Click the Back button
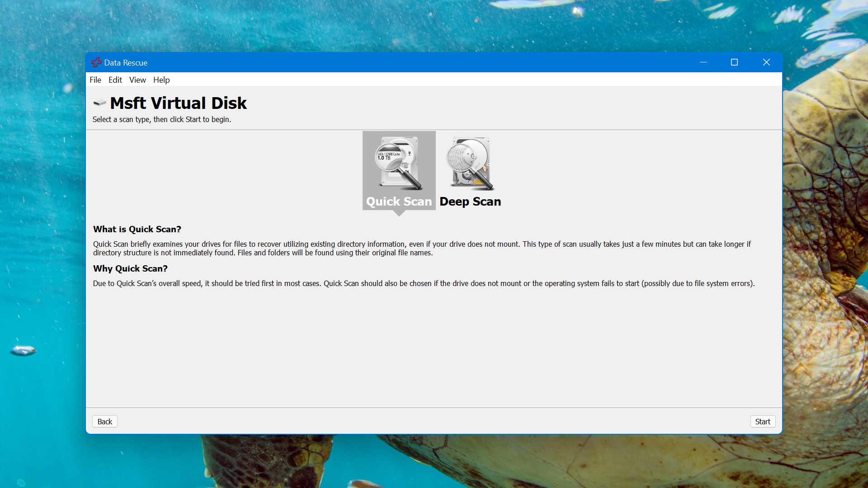This screenshot has height=488, width=868. point(105,422)
